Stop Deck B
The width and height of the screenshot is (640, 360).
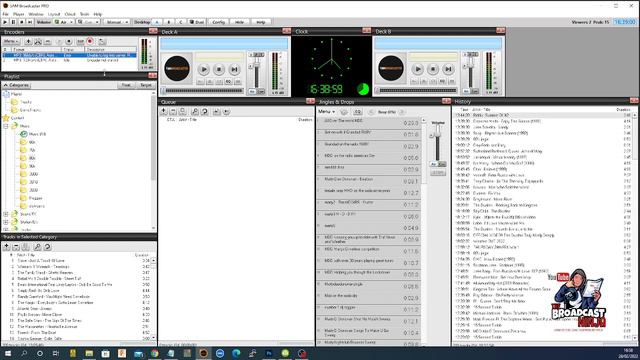[x=433, y=69]
